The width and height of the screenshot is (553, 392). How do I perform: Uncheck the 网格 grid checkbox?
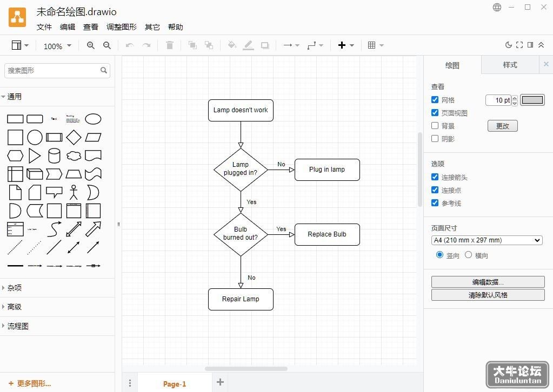pos(435,100)
